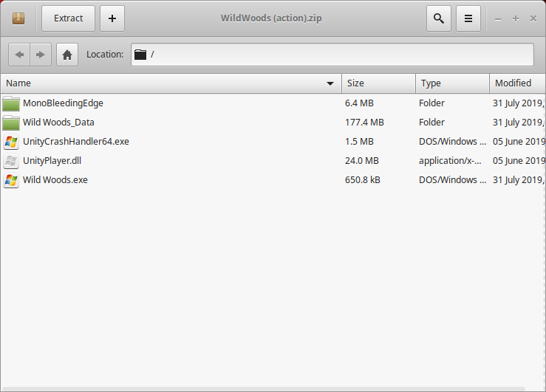Close the archive window
The width and height of the screenshot is (546, 392).
533,18
